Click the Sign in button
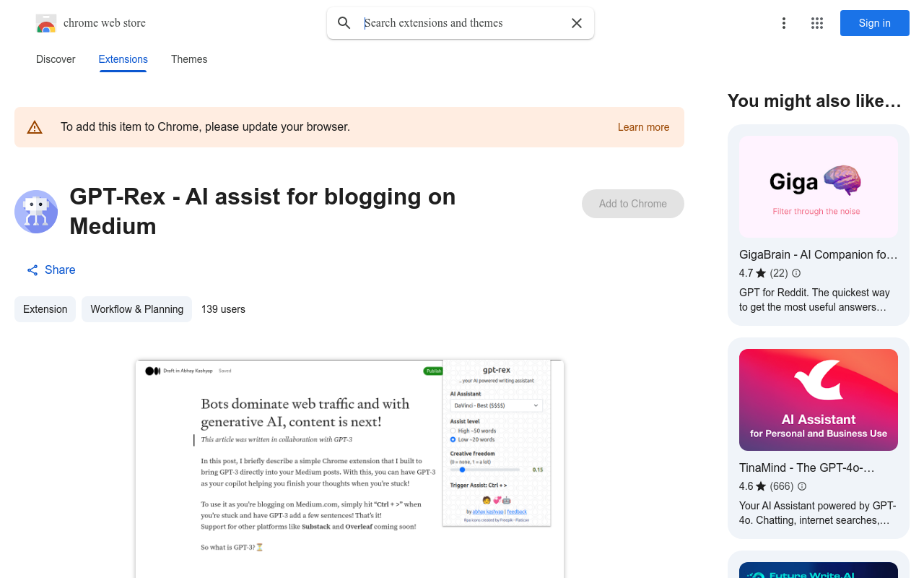The image size is (924, 578). point(875,23)
